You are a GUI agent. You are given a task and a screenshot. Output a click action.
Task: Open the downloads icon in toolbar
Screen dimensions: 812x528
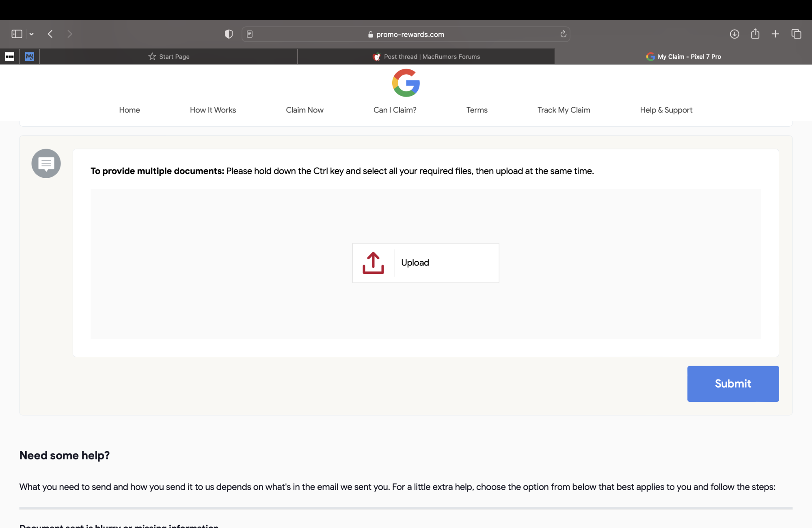tap(734, 34)
